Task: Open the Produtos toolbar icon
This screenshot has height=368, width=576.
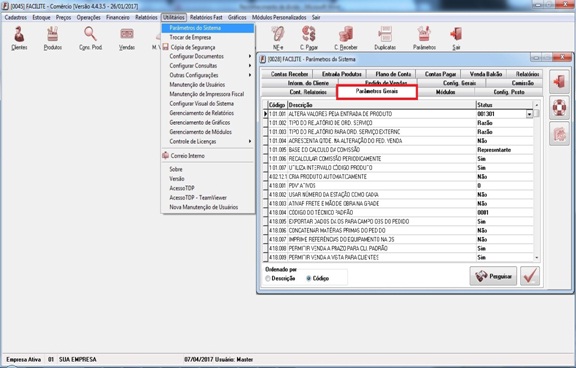Action: tap(53, 38)
